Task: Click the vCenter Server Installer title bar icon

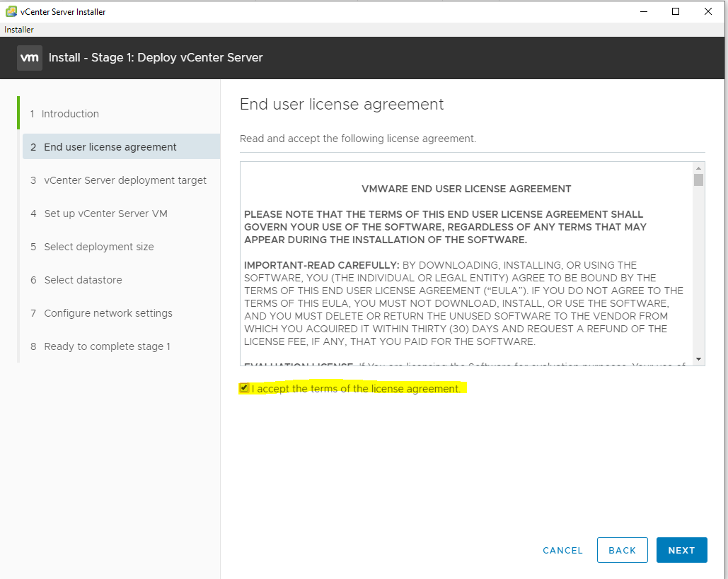Action: point(11,11)
